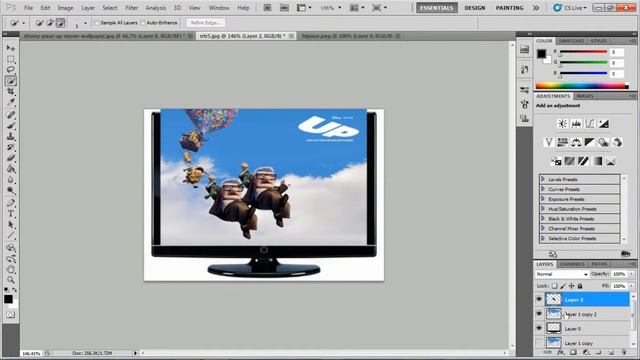Screen dimensions: 640x360
Task: Toggle lock transparent pixels
Action: (x=554, y=286)
